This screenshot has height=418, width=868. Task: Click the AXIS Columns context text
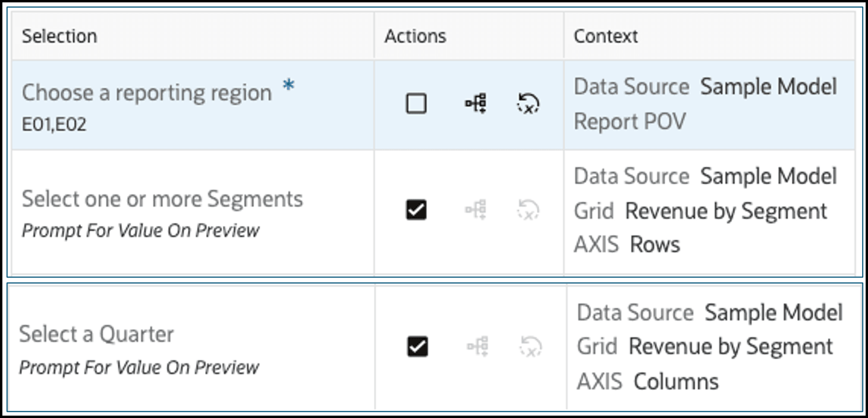point(647,381)
